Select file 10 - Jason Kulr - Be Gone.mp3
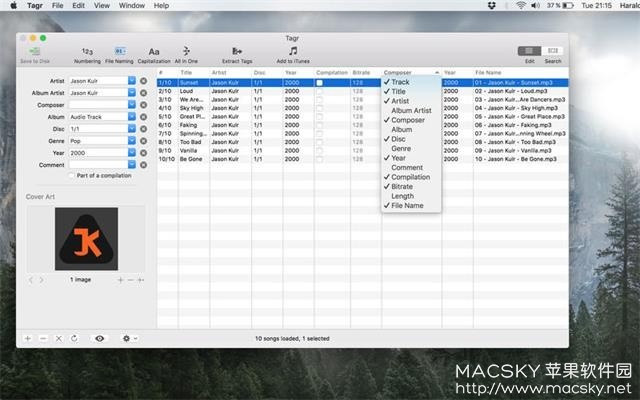The height and width of the screenshot is (400, 640). pos(516,159)
